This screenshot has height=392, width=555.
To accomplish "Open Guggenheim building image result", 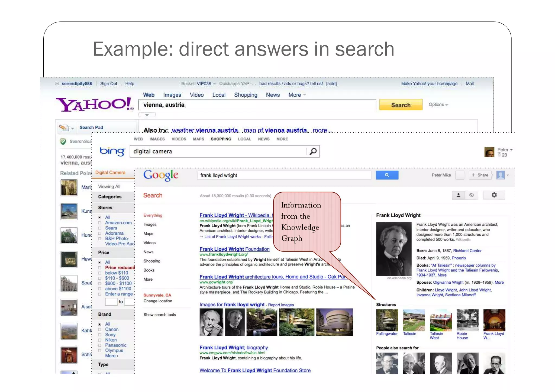I will (335, 322).
